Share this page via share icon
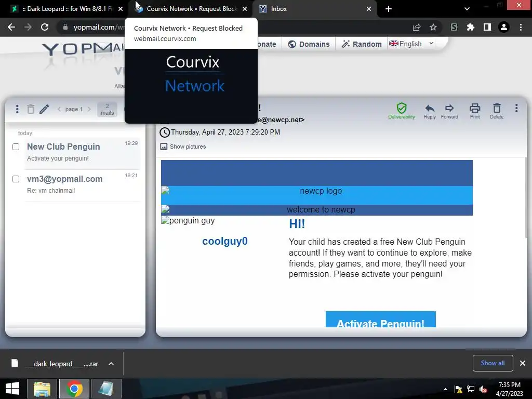The image size is (532, 399). pos(417,27)
